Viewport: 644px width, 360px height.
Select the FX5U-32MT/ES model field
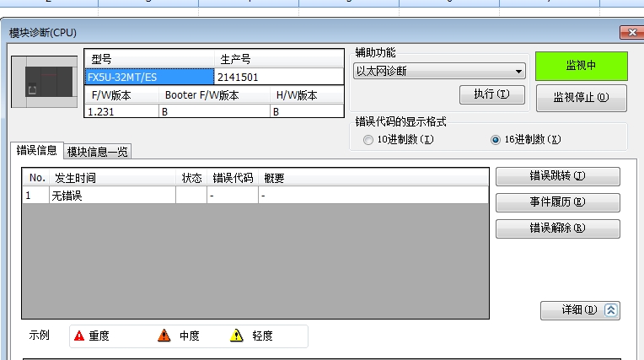[x=150, y=77]
